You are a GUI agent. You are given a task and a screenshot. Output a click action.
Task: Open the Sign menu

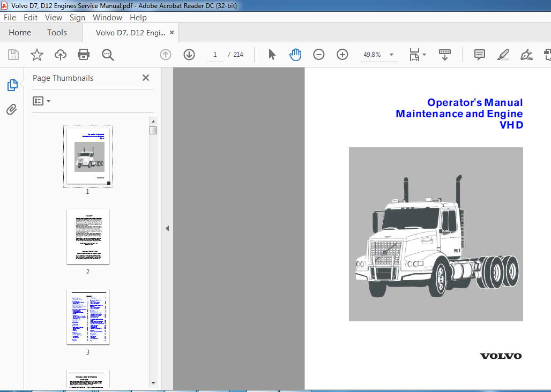coord(77,18)
